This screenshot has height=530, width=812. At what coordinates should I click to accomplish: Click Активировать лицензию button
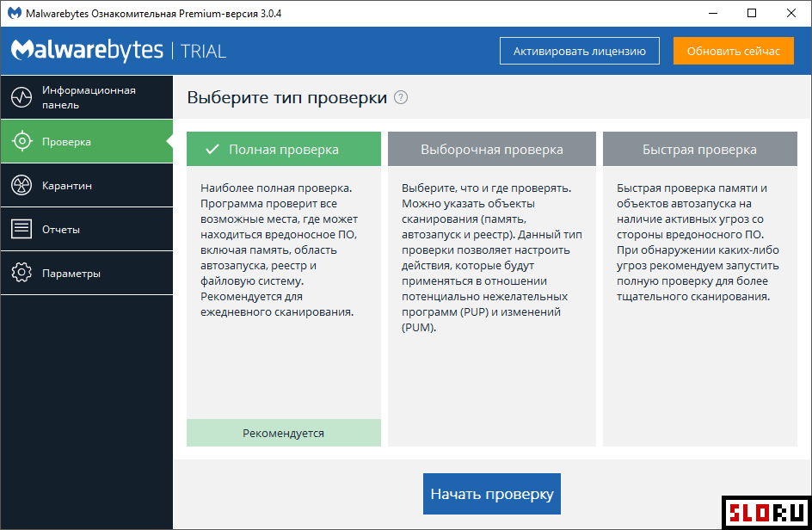click(580, 51)
